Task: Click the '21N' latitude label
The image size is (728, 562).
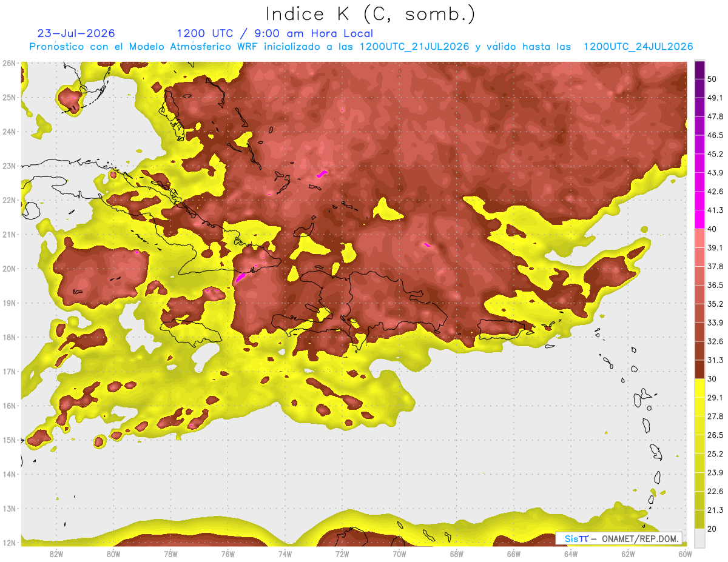Action: [9, 234]
